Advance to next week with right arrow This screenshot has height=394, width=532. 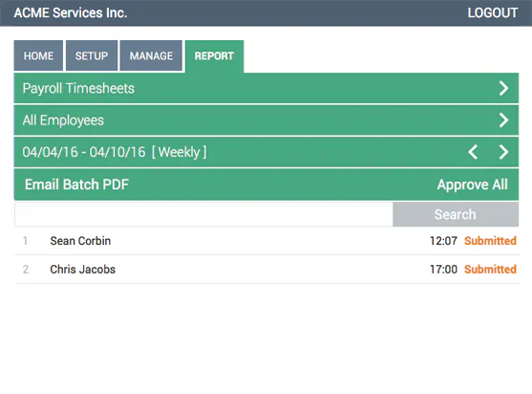pos(504,152)
